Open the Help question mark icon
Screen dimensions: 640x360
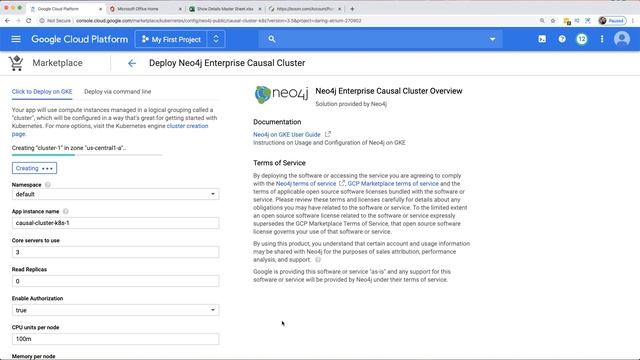click(x=562, y=39)
